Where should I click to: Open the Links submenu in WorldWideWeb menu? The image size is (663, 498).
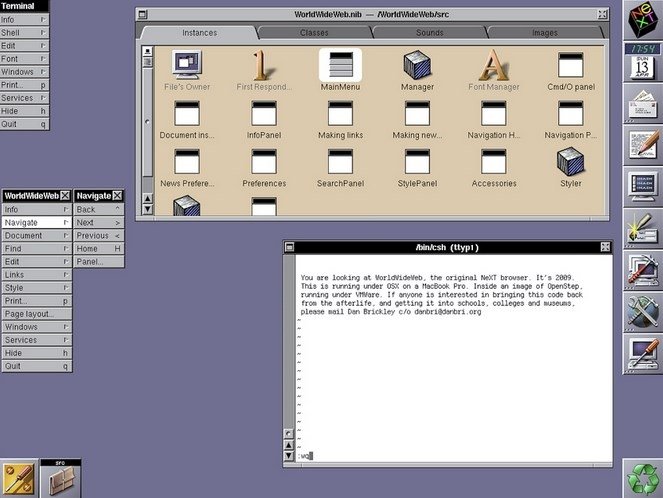click(x=37, y=275)
